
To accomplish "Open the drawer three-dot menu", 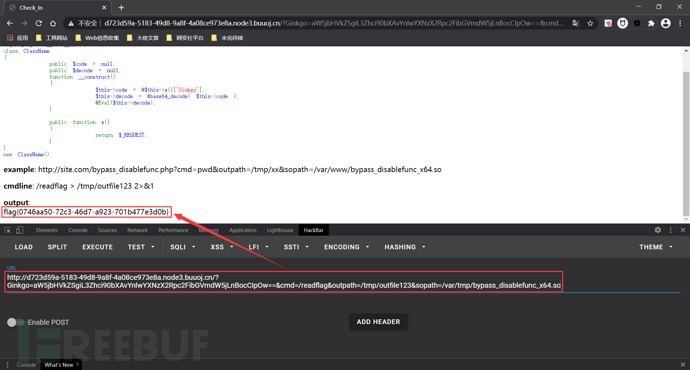I will point(7,365).
